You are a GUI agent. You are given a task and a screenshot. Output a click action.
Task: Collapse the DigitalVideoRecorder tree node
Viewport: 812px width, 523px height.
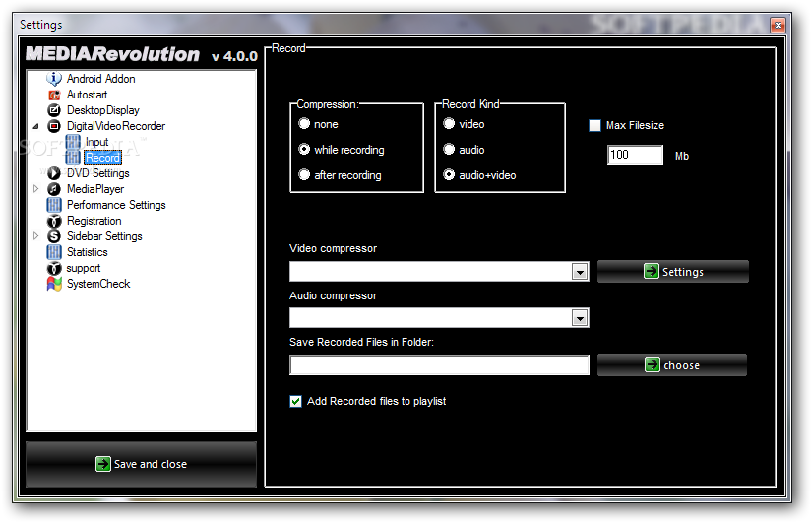[x=35, y=126]
